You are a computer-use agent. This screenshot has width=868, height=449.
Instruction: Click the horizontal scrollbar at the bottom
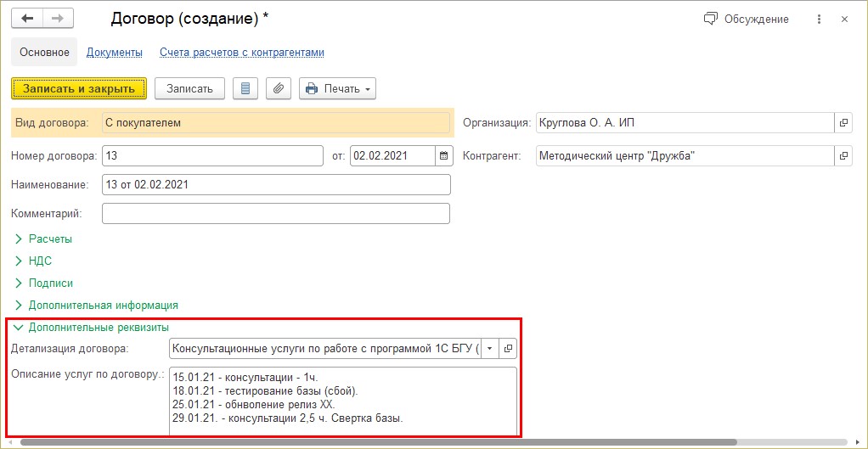tap(425, 442)
